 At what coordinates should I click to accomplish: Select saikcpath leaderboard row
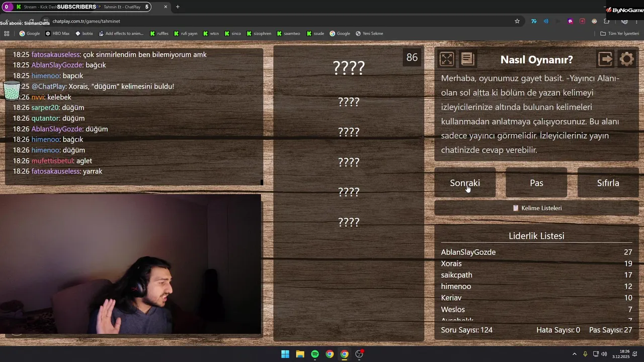(536, 275)
